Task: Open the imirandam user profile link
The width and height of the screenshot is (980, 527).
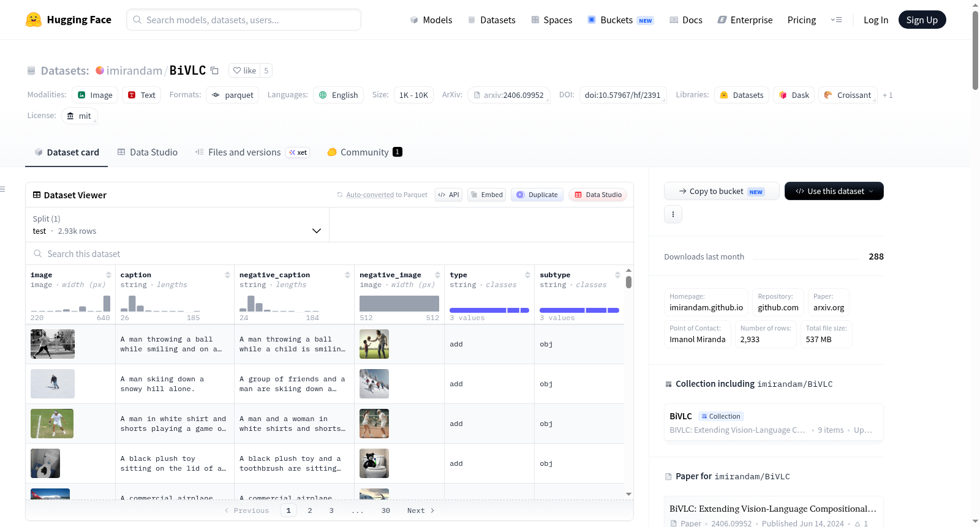Action: click(135, 70)
